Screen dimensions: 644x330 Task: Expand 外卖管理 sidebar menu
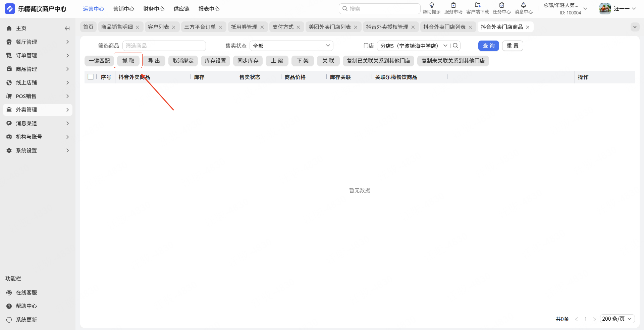[x=38, y=110]
